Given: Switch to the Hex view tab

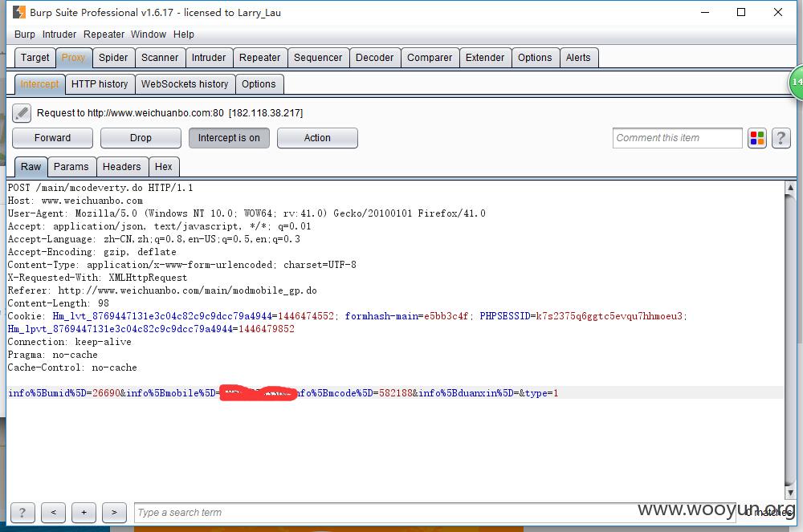Looking at the screenshot, I should click(x=163, y=167).
